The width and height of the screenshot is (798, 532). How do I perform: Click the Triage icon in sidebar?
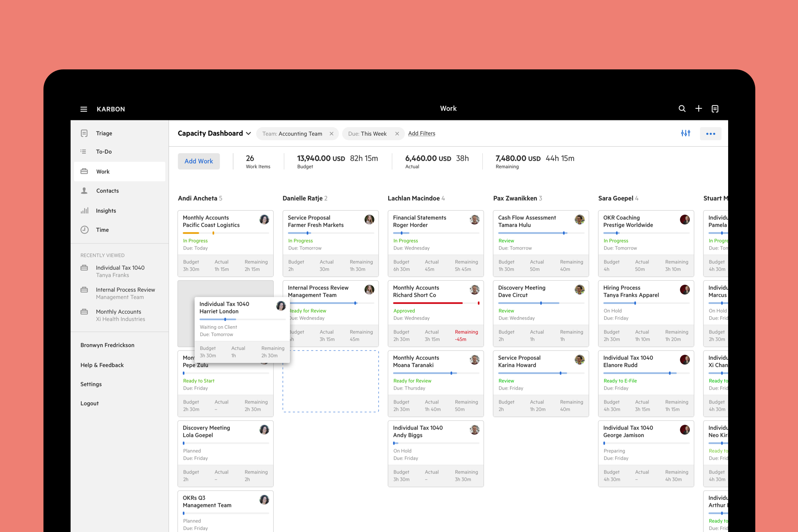point(84,133)
